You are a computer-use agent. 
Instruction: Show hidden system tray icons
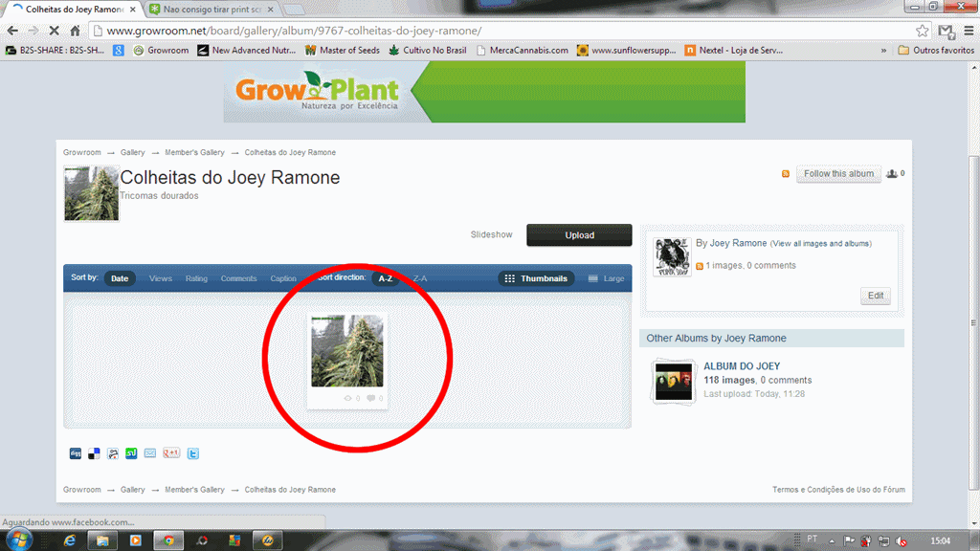(832, 541)
